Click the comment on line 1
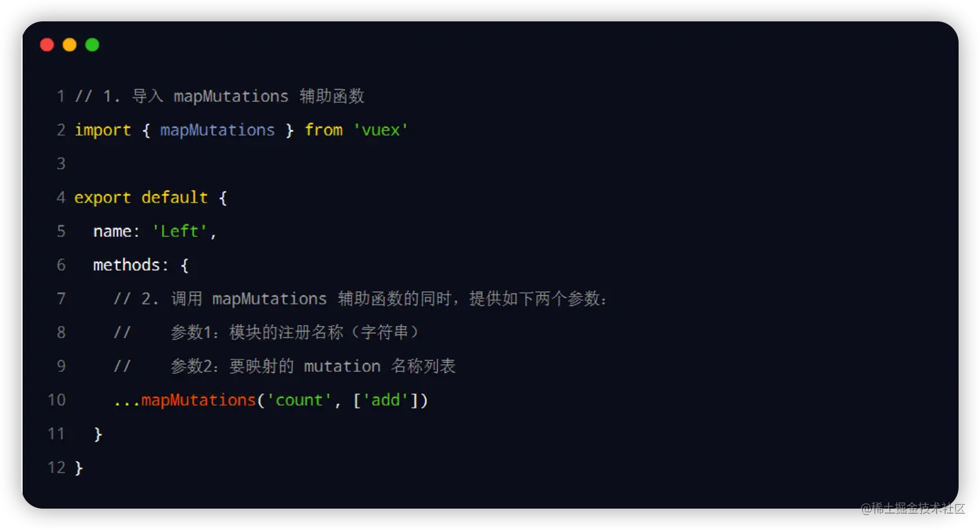The image size is (980, 530). tap(220, 97)
